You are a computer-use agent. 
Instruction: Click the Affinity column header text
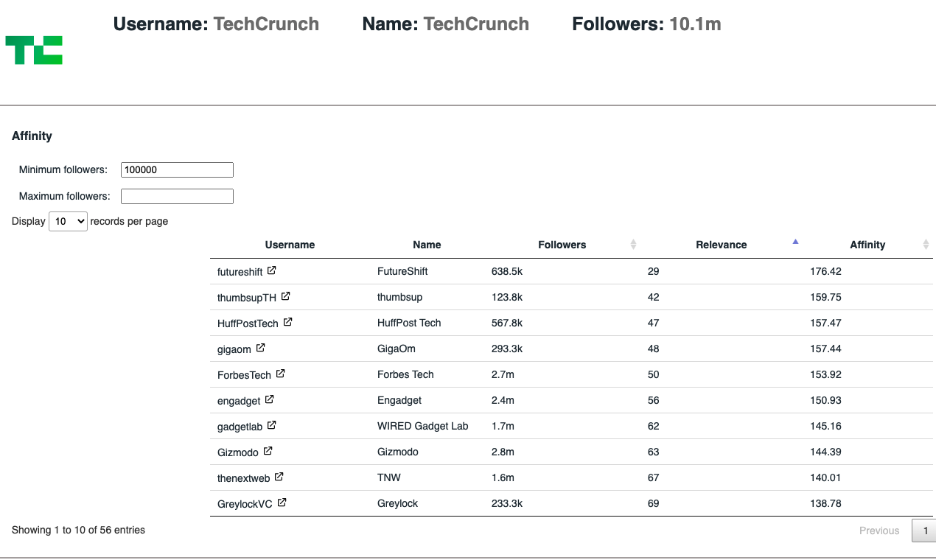(x=867, y=245)
